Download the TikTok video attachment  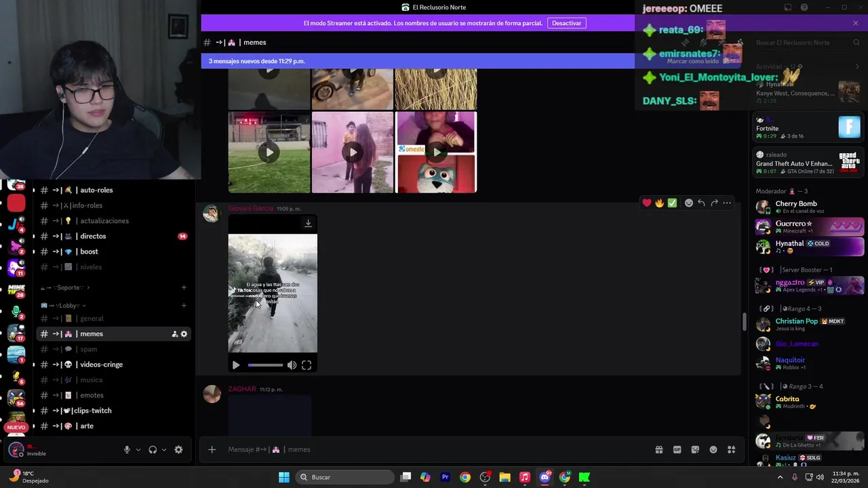point(308,223)
